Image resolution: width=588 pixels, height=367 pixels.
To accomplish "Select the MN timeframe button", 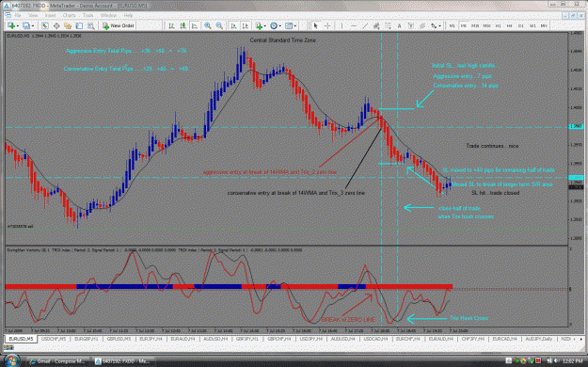I will [x=544, y=25].
